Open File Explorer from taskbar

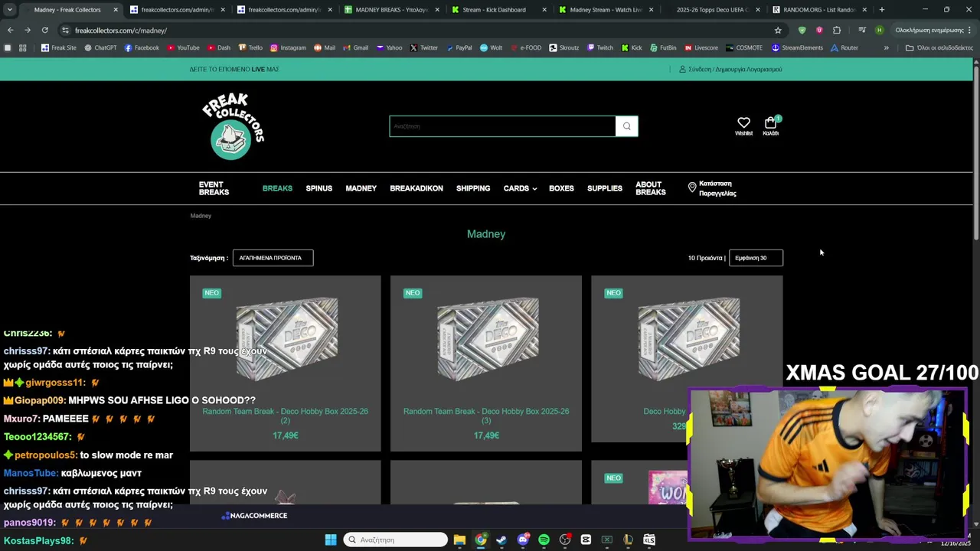pos(459,540)
